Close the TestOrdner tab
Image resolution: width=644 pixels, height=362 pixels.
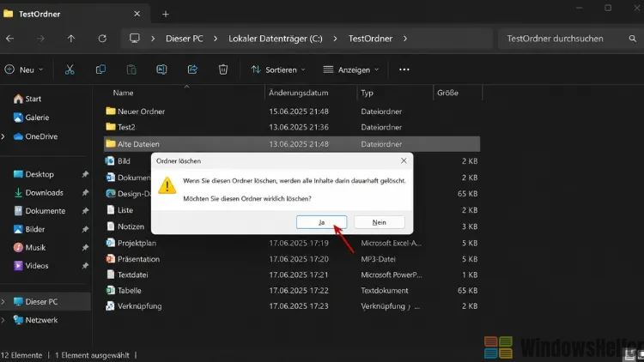coord(137,14)
